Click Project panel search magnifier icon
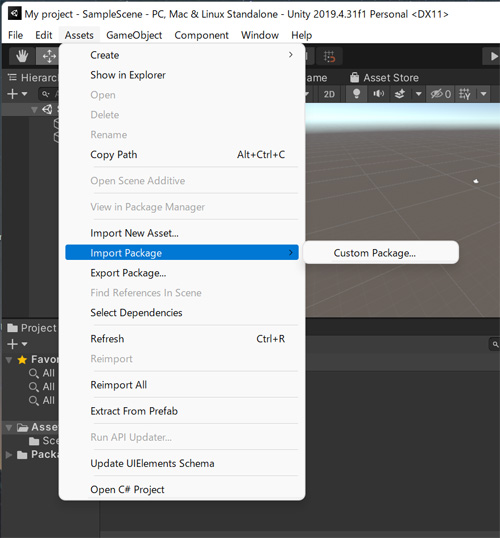This screenshot has width=500, height=538. click(495, 344)
